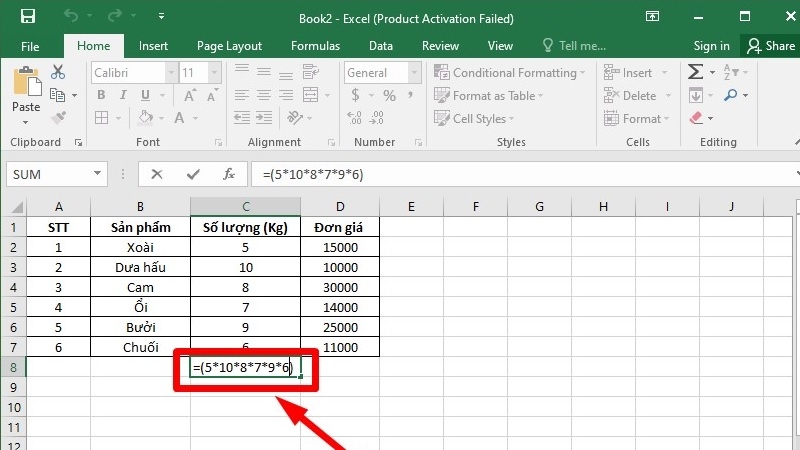The image size is (800, 450).
Task: Click the Middle Align icon
Action: click(264, 72)
